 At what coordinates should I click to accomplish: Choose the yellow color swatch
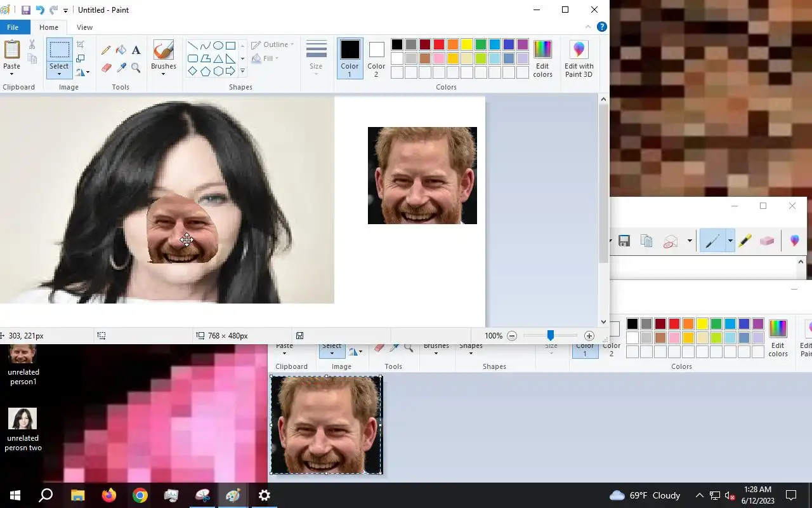click(x=466, y=44)
